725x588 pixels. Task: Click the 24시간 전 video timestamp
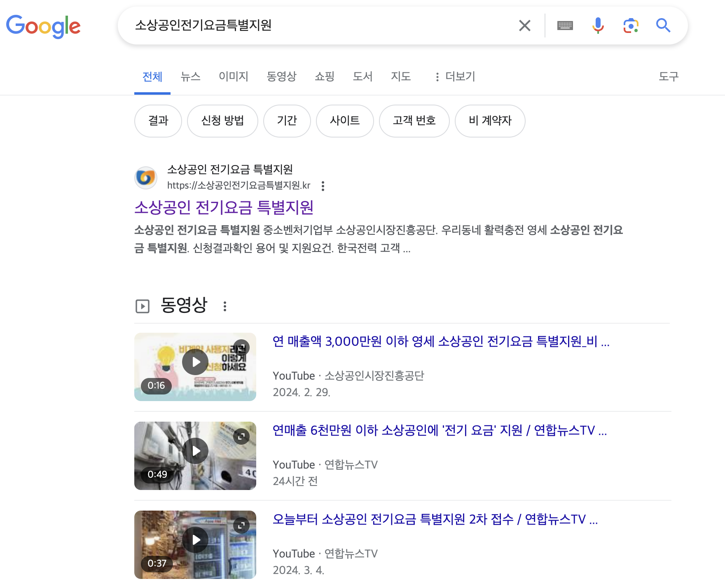[295, 481]
